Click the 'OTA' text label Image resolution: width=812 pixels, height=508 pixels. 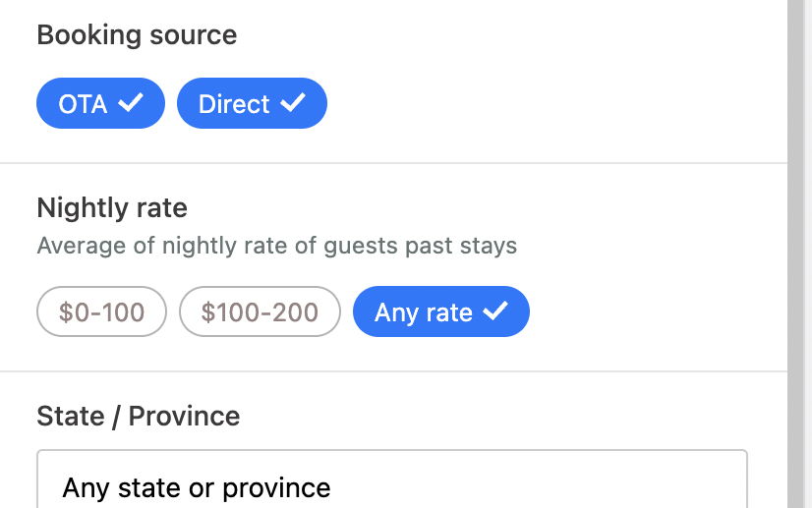pyautogui.click(x=83, y=104)
